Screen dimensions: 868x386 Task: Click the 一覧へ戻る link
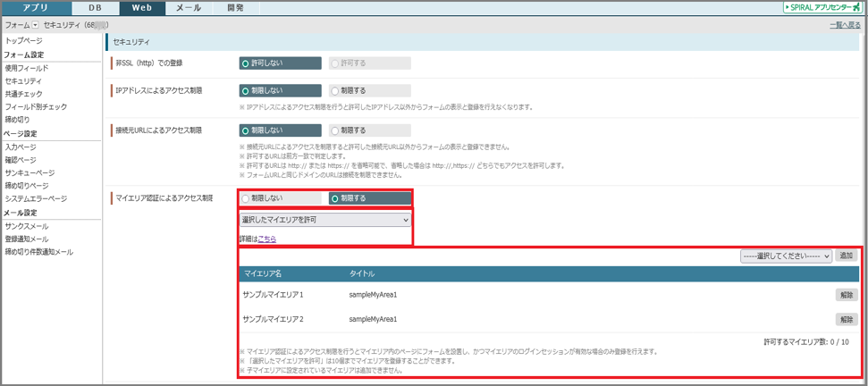[x=845, y=26]
